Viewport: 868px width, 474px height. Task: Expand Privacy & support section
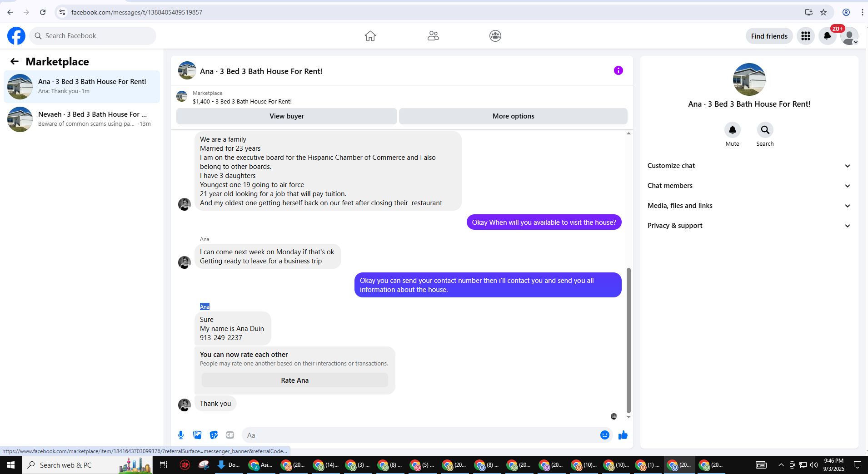[749, 226]
